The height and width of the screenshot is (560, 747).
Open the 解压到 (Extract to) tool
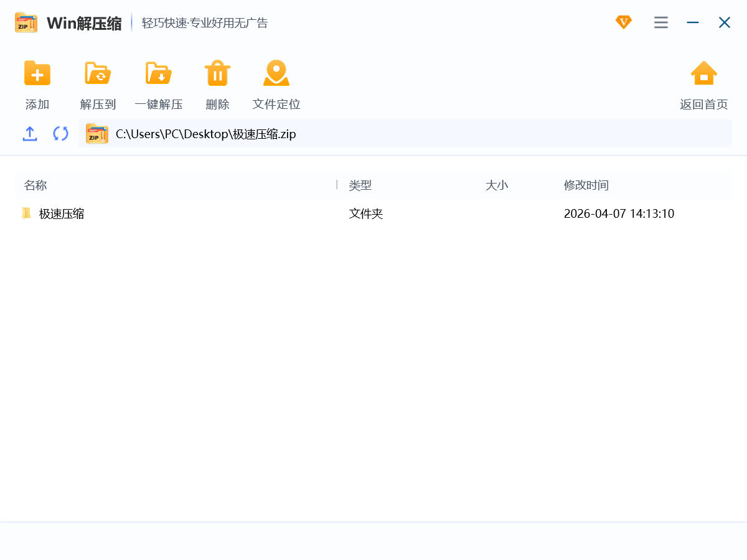point(98,73)
